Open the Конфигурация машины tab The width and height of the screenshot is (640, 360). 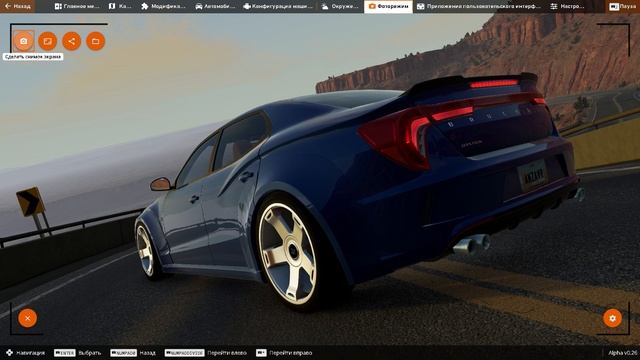tap(278, 6)
